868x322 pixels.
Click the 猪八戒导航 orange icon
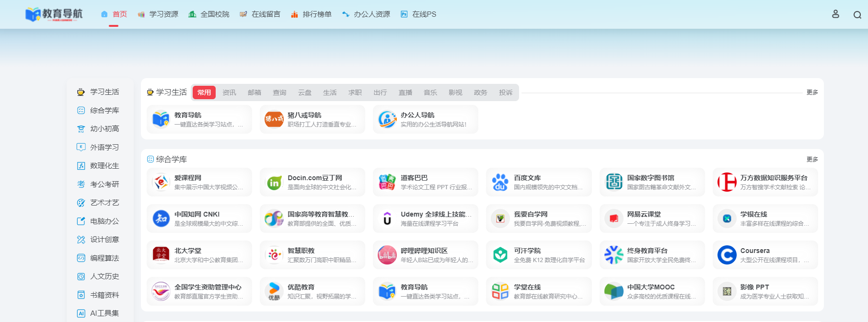click(x=274, y=119)
